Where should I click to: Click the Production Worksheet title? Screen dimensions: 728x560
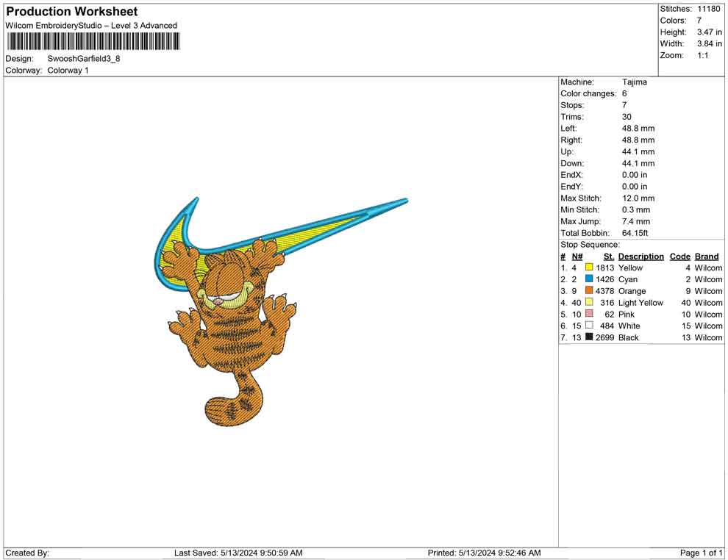click(x=71, y=12)
